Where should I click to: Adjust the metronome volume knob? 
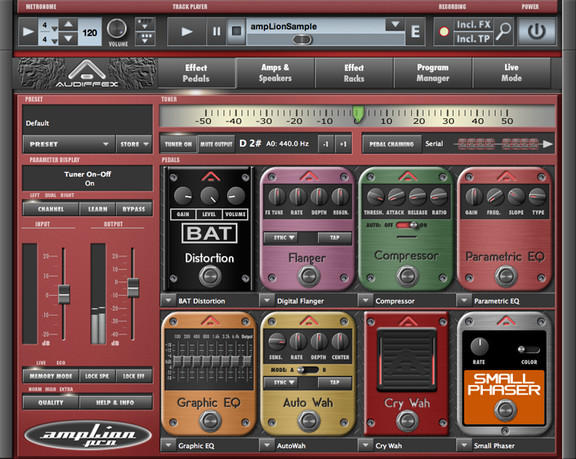(x=117, y=29)
